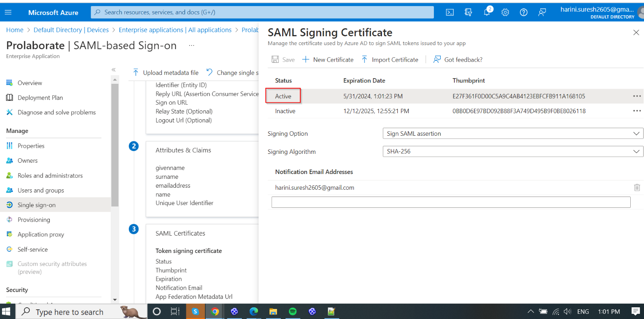This screenshot has width=644, height=319.
Task: Open ellipsis menu for the Active certificate
Action: point(637,96)
